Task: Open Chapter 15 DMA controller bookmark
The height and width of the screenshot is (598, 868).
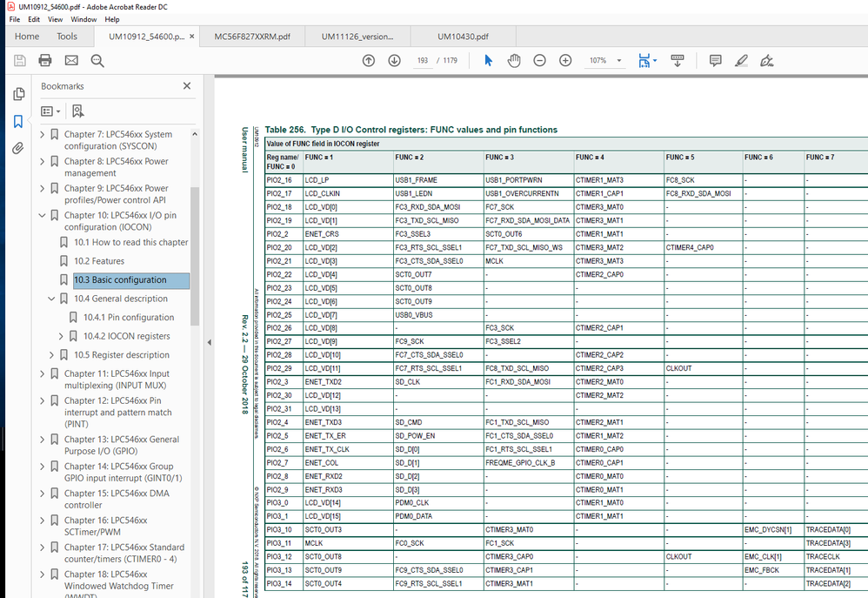Action: point(117,499)
